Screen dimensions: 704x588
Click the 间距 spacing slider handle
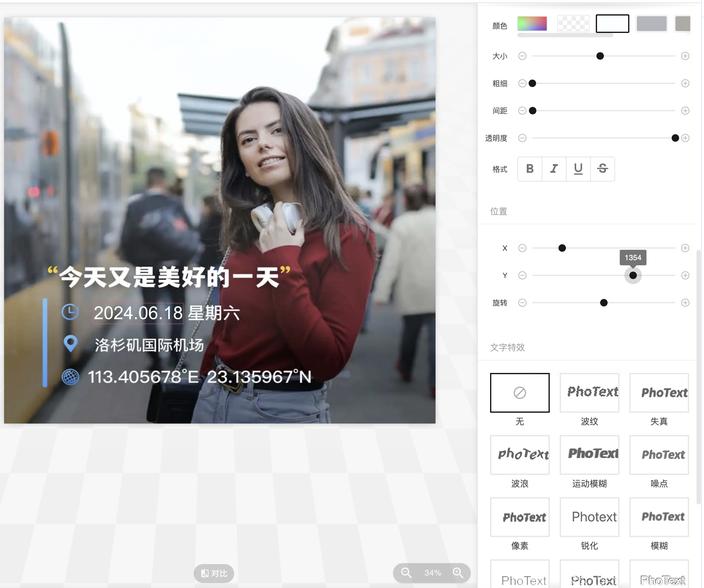pyautogui.click(x=532, y=111)
